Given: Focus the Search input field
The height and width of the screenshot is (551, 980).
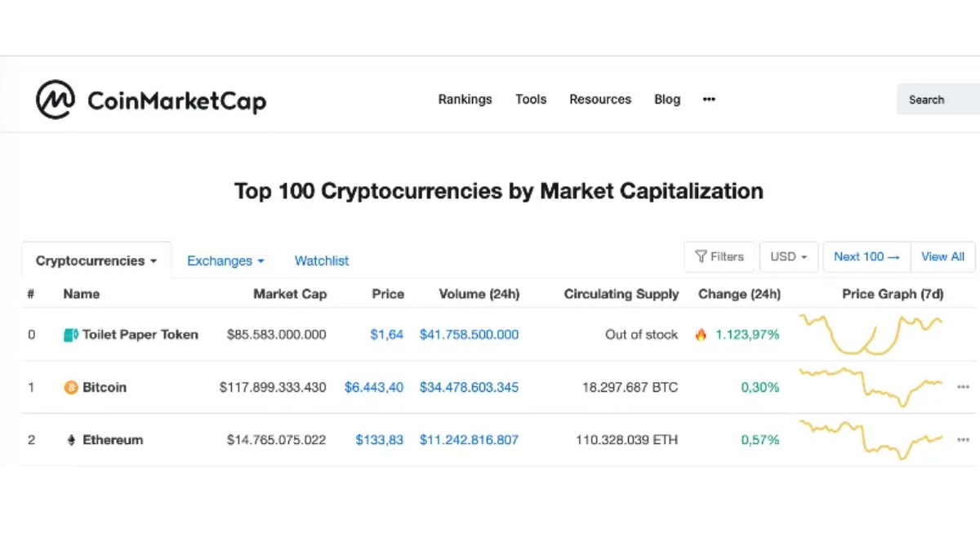Looking at the screenshot, I should point(938,100).
